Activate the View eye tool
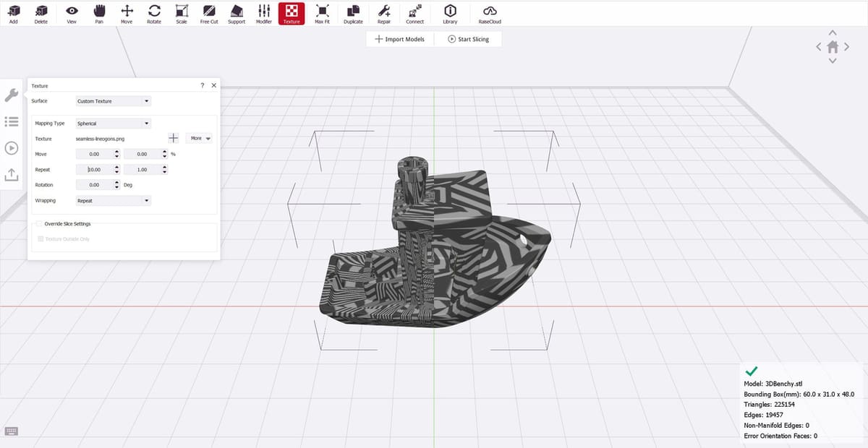 (72, 14)
